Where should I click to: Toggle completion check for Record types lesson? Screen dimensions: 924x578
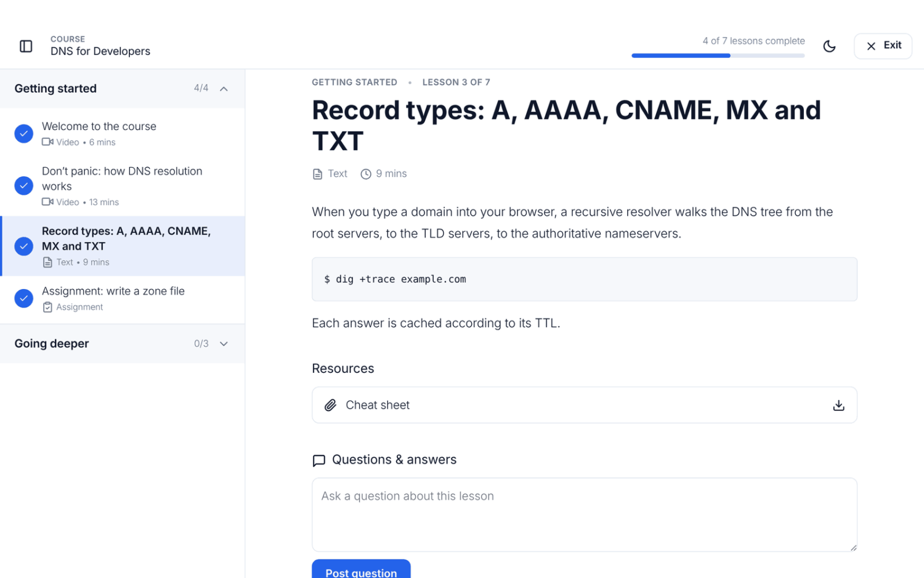(x=23, y=246)
